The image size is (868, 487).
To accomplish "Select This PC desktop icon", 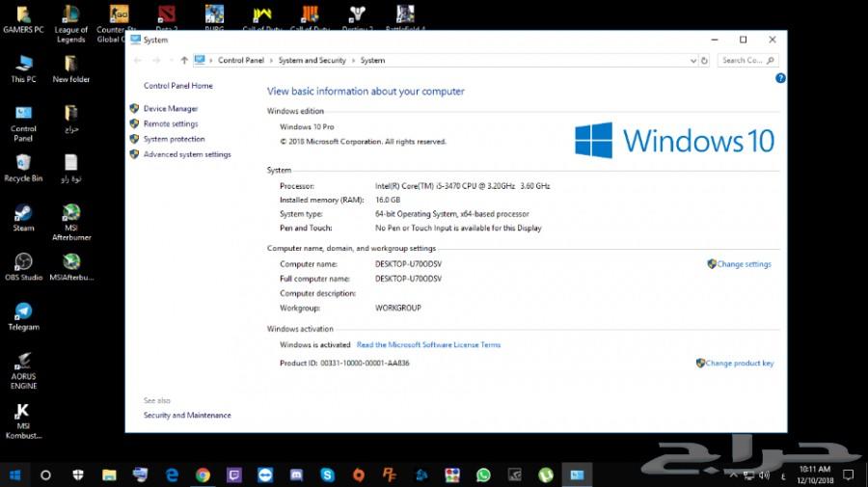I will (x=23, y=68).
